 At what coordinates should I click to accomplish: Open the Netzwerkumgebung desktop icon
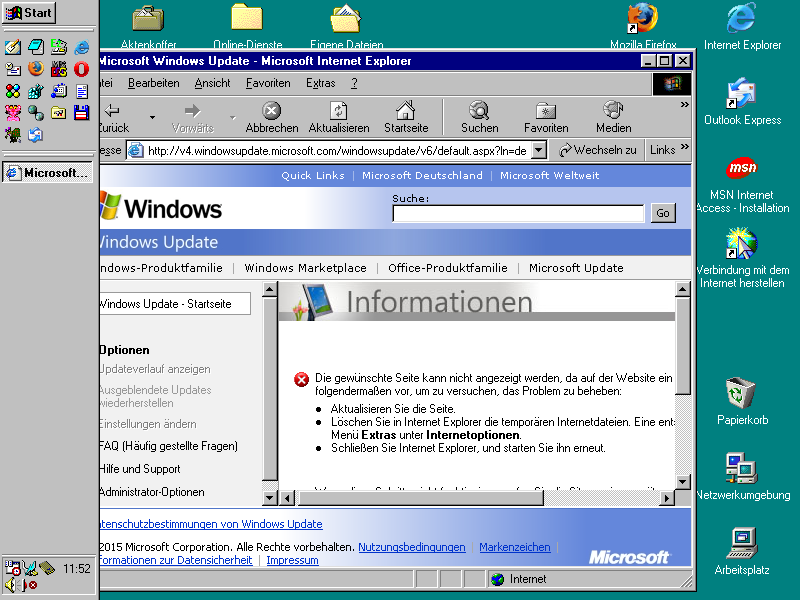[x=743, y=477]
